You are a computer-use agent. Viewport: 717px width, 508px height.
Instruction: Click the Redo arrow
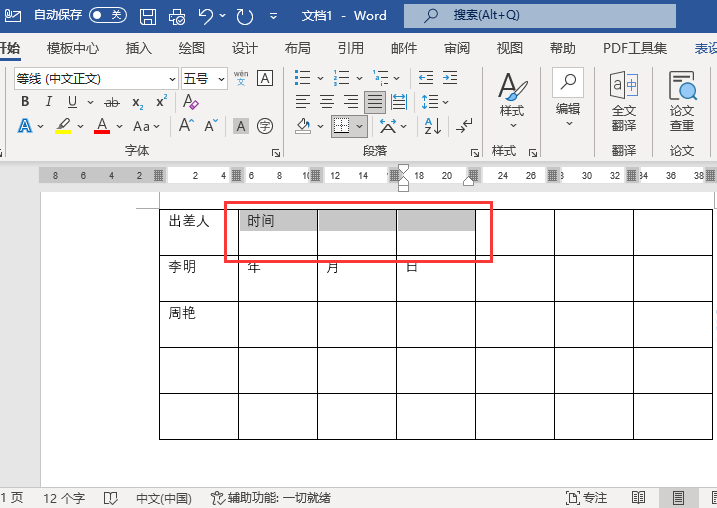pos(245,16)
